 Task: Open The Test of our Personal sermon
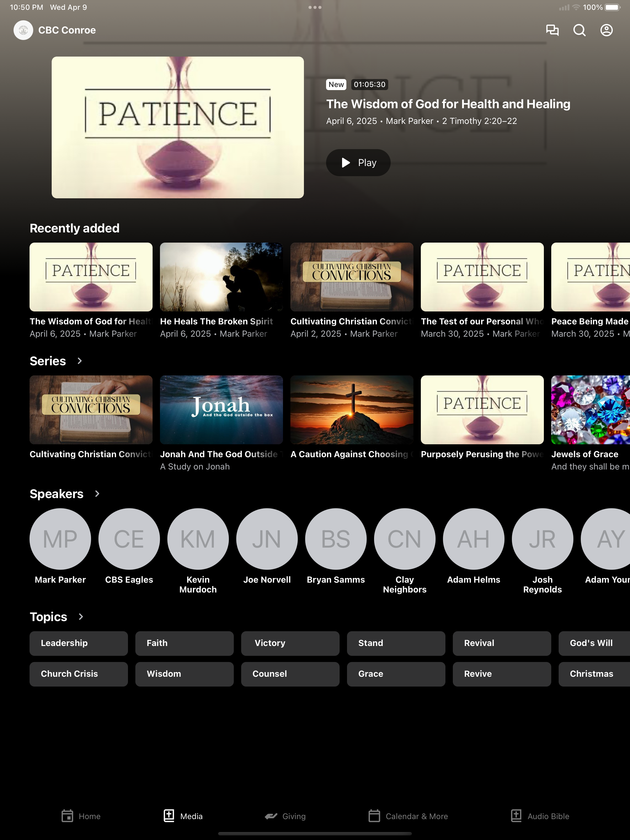[x=482, y=291]
